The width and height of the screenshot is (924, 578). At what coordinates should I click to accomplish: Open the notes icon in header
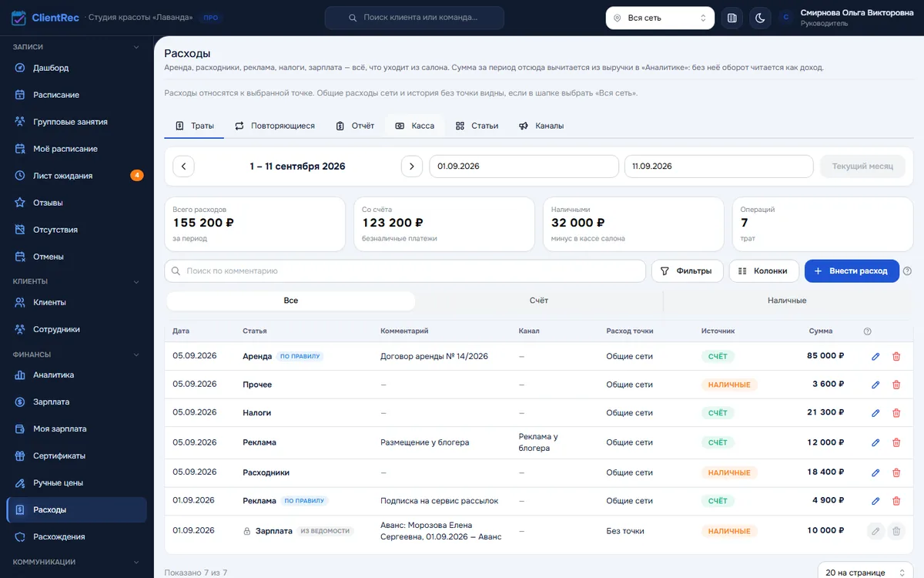(732, 18)
